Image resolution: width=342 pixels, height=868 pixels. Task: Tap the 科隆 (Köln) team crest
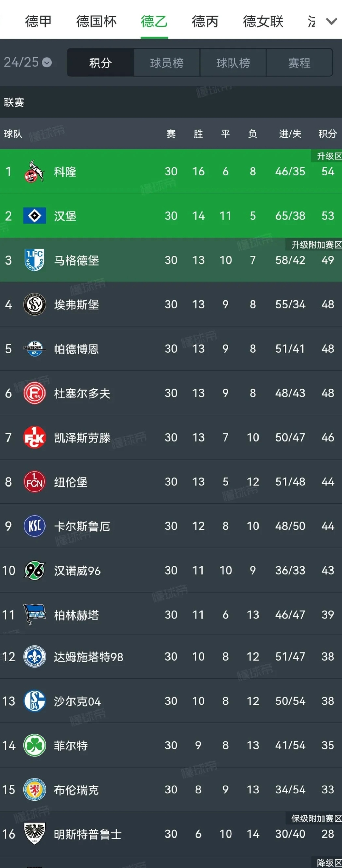click(x=34, y=171)
